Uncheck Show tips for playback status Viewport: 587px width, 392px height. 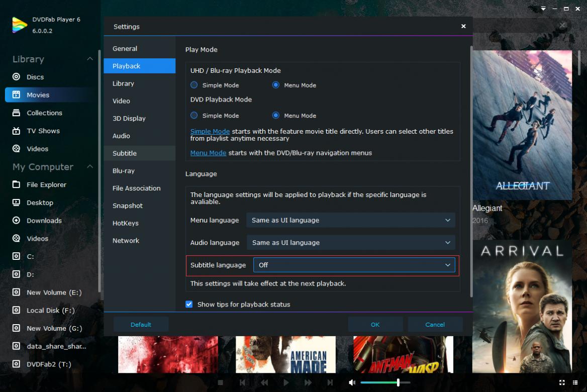pos(189,304)
